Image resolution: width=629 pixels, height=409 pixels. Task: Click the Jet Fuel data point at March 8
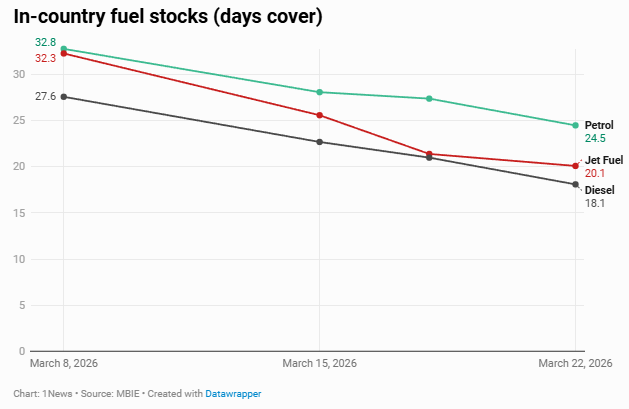click(64, 54)
